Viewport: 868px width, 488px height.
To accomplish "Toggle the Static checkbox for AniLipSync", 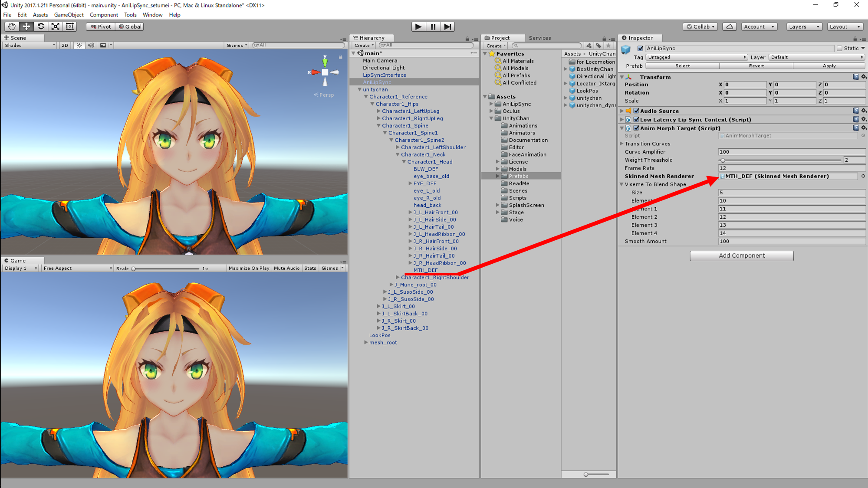I will pyautogui.click(x=840, y=48).
